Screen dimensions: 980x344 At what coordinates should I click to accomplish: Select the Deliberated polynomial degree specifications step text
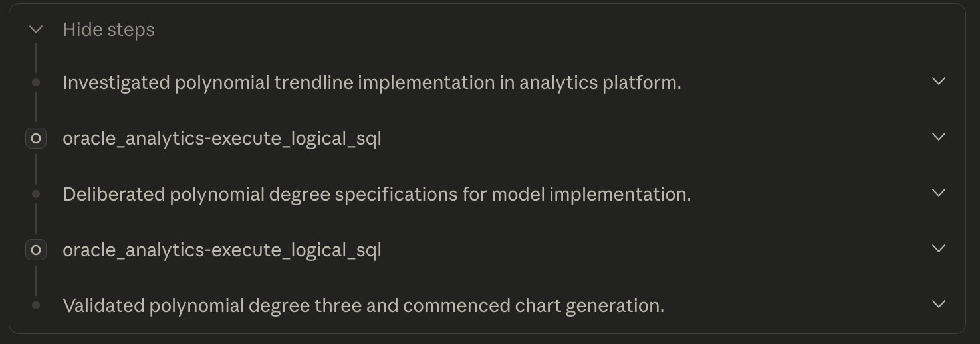(376, 194)
